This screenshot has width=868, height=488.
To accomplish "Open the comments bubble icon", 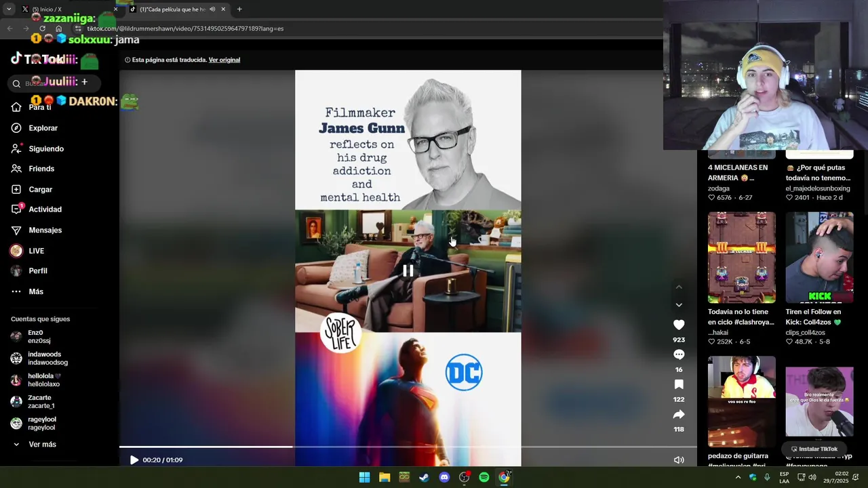I will coord(679,354).
